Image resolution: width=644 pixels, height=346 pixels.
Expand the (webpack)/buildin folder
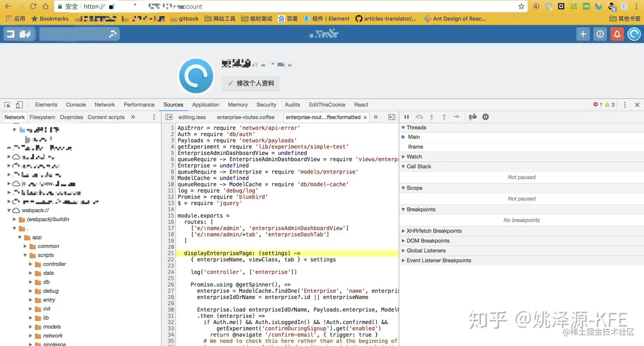[15, 219]
